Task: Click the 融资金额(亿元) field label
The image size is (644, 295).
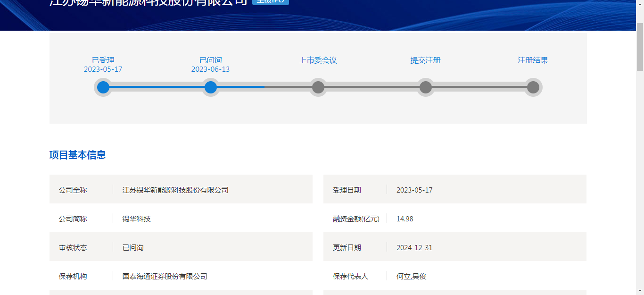Action: click(x=356, y=219)
